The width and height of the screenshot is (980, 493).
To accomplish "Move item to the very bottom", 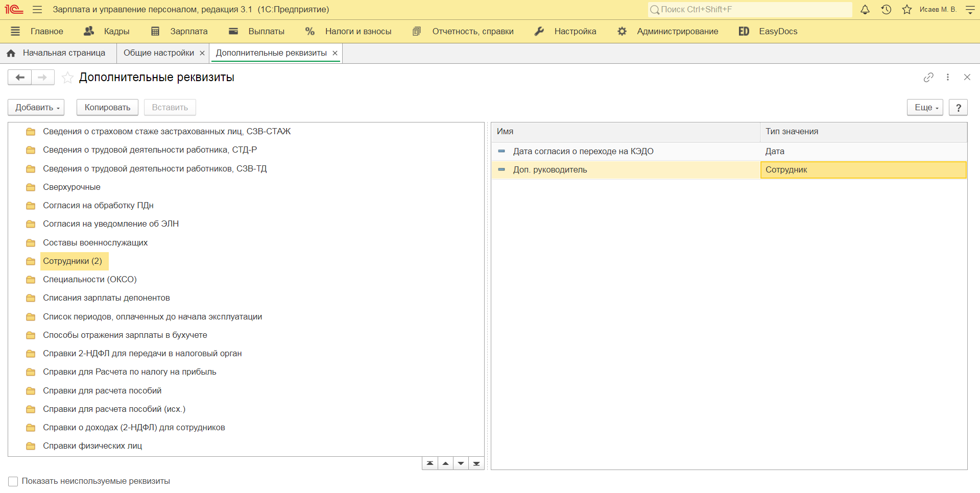I will [476, 463].
